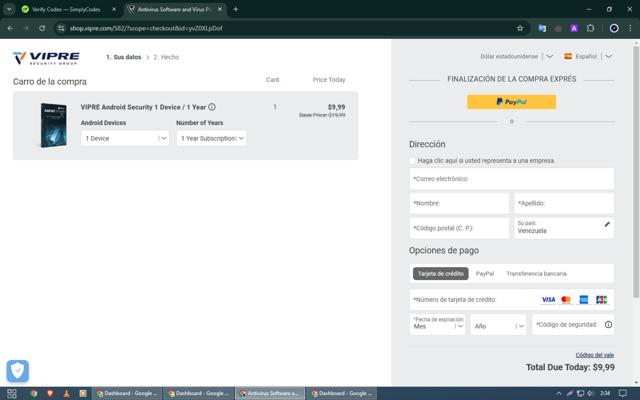The height and width of the screenshot is (400, 640).
Task: Click the taskbar clock
Action: click(x=605, y=393)
